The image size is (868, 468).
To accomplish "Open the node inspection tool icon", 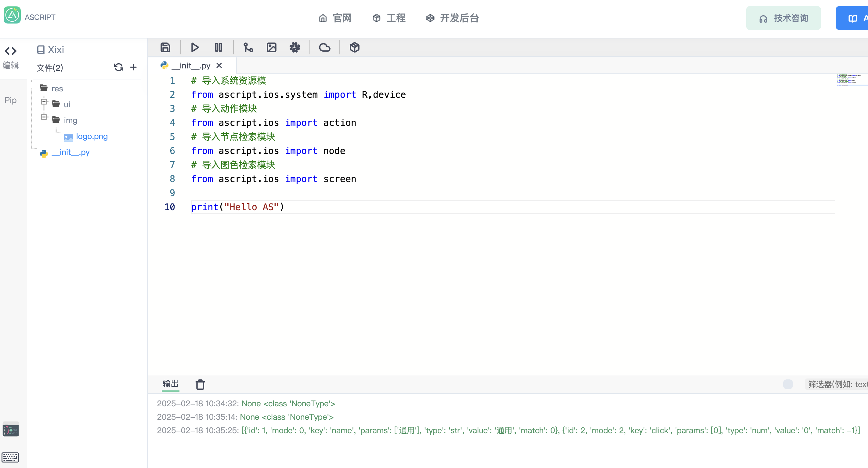I will [x=248, y=48].
